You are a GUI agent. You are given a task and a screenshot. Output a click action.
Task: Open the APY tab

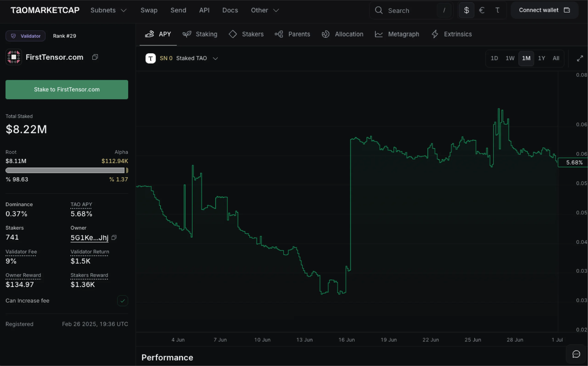point(158,34)
